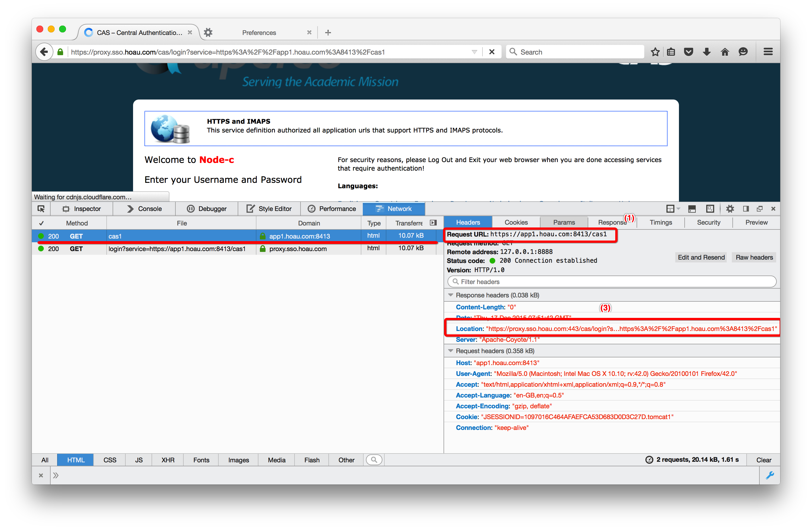
Task: Filter requests by All types
Action: point(45,460)
